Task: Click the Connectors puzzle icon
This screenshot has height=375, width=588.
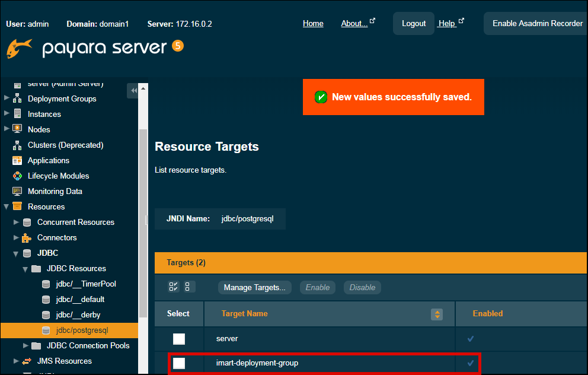Action: pyautogui.click(x=27, y=237)
